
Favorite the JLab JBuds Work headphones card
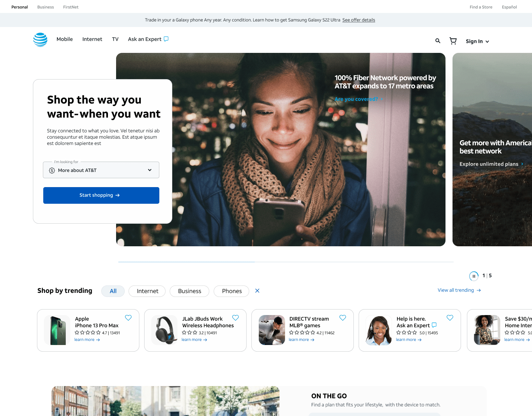(235, 318)
